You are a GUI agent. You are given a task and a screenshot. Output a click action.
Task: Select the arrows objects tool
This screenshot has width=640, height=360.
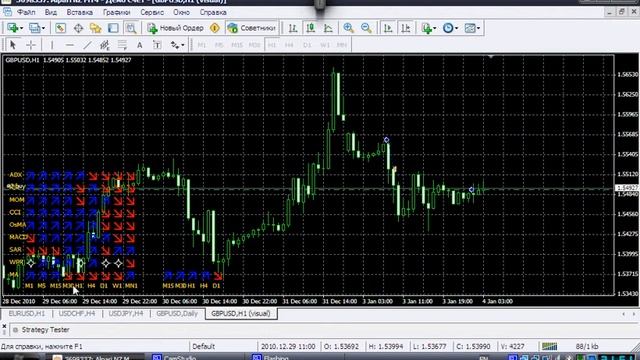[x=175, y=44]
